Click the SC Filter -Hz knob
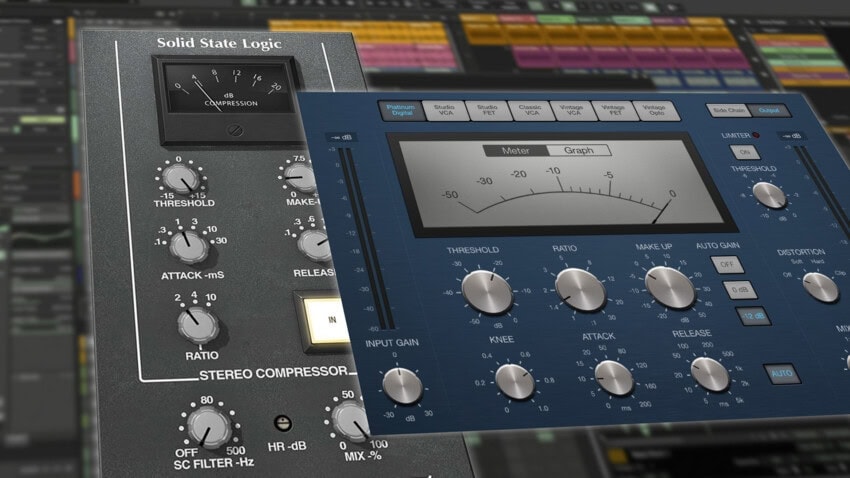The image size is (850, 478). pos(209,428)
